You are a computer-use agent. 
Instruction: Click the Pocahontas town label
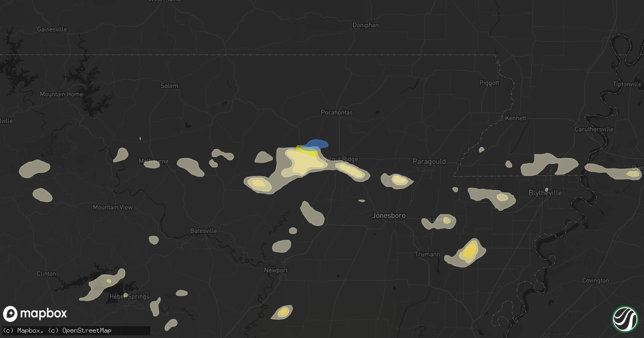(x=336, y=113)
